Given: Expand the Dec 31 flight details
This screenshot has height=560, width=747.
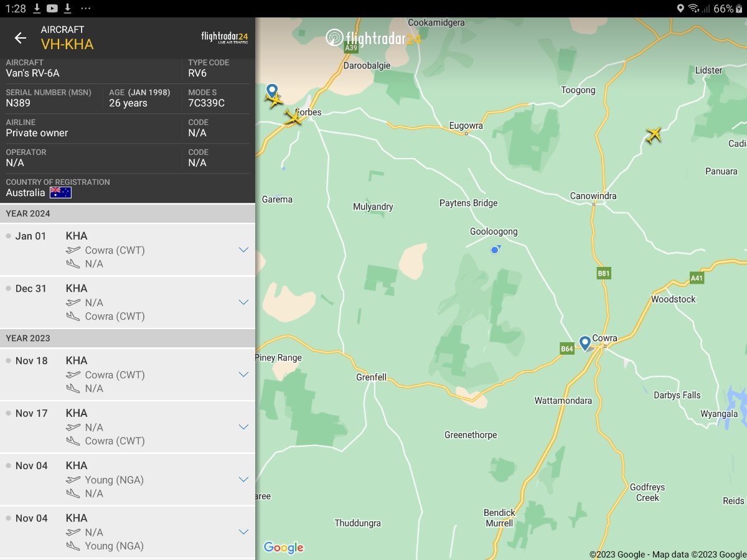Looking at the screenshot, I should coord(243,302).
